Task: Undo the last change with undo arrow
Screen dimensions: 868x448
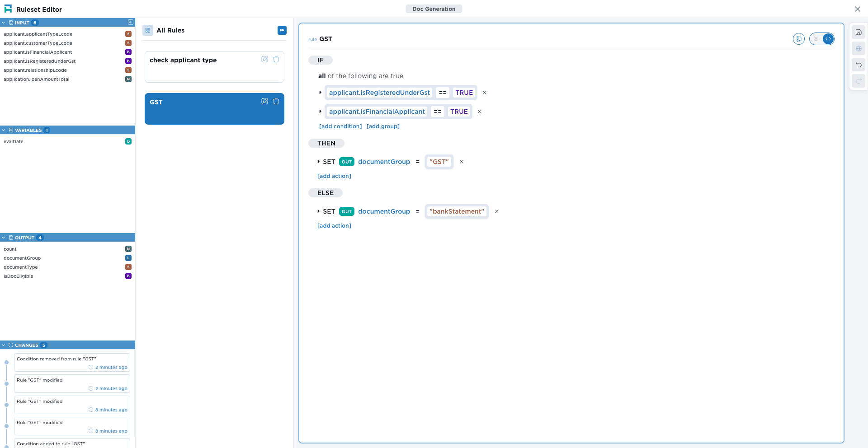Action: [858, 65]
